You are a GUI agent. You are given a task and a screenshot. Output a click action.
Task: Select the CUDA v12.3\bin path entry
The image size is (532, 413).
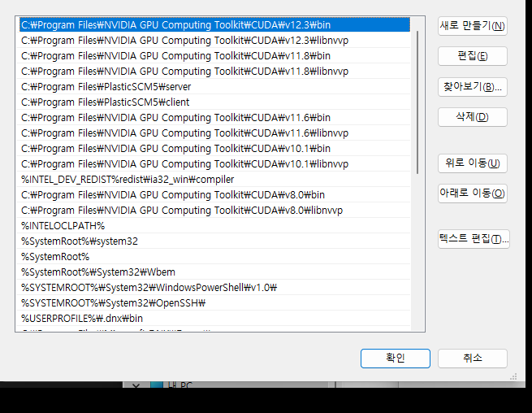[214, 24]
